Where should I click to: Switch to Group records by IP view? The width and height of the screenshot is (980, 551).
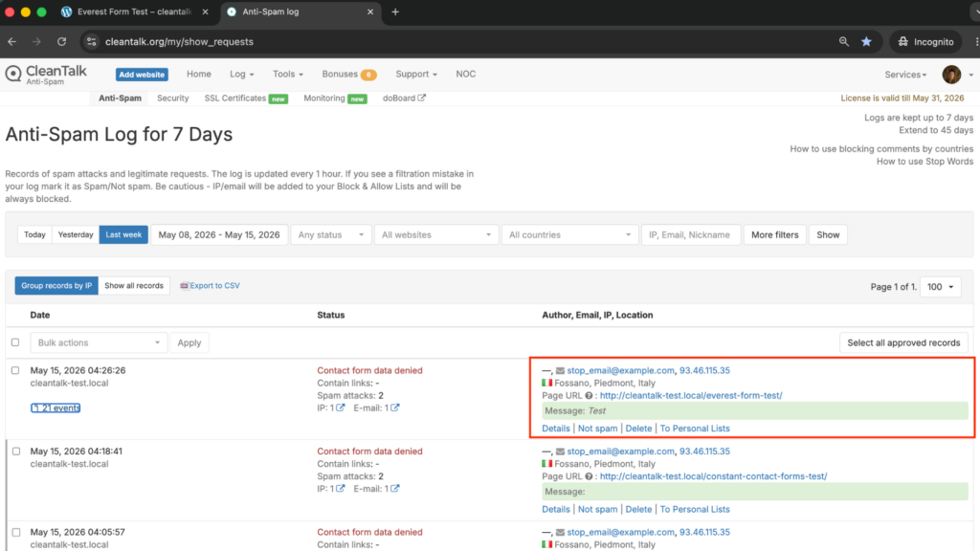[x=56, y=285]
